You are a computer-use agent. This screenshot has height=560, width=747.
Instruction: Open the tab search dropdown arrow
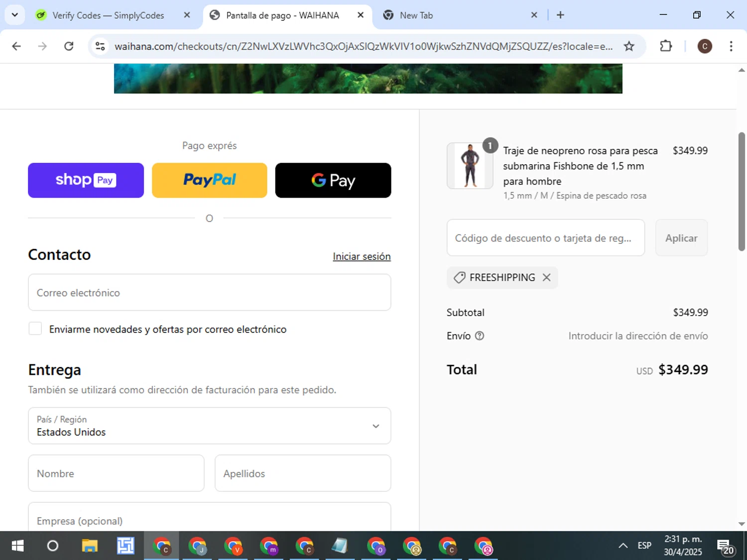(15, 15)
